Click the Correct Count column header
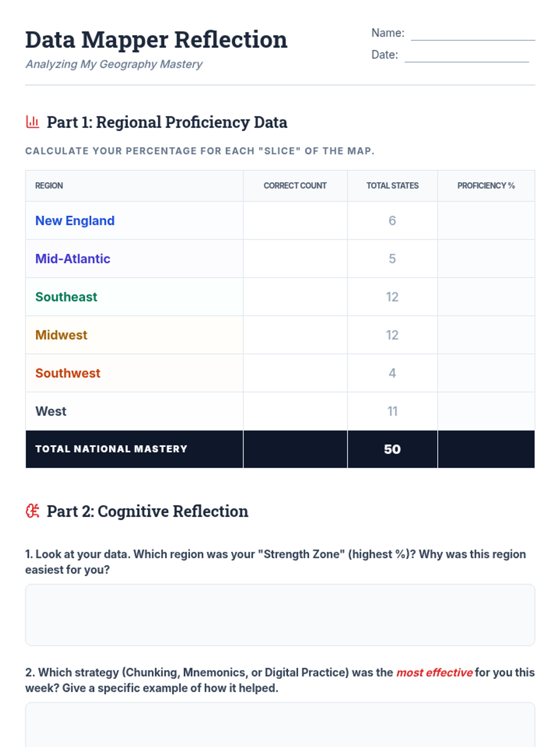This screenshot has height=747, width=560. click(295, 186)
